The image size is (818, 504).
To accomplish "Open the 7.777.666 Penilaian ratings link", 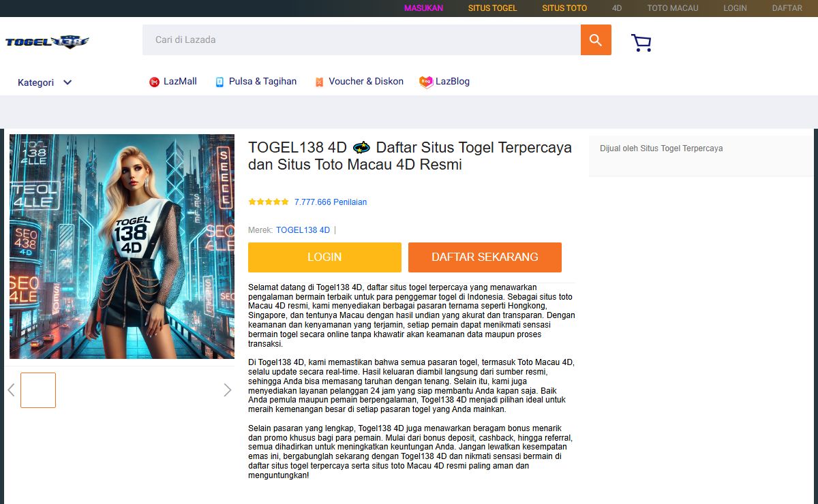I will [x=331, y=202].
